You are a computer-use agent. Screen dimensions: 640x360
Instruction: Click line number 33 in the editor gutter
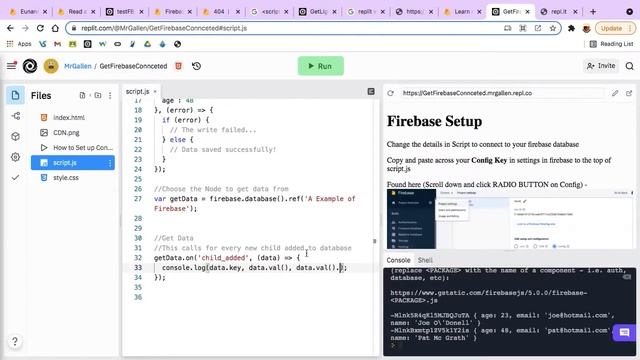click(138, 268)
